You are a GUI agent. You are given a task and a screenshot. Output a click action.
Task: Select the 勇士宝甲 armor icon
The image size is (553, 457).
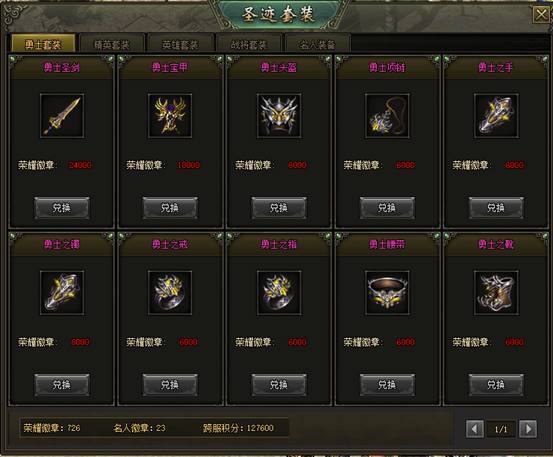pyautogui.click(x=170, y=116)
